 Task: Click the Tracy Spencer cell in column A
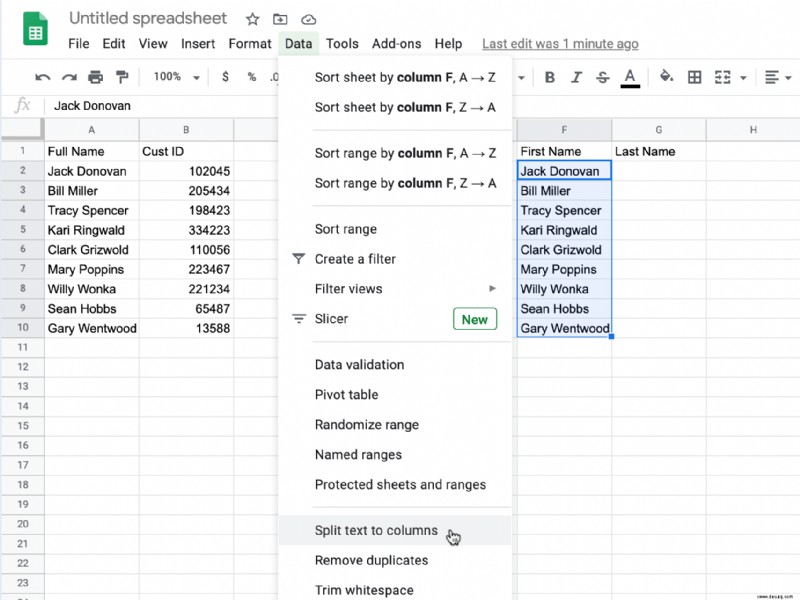[92, 210]
